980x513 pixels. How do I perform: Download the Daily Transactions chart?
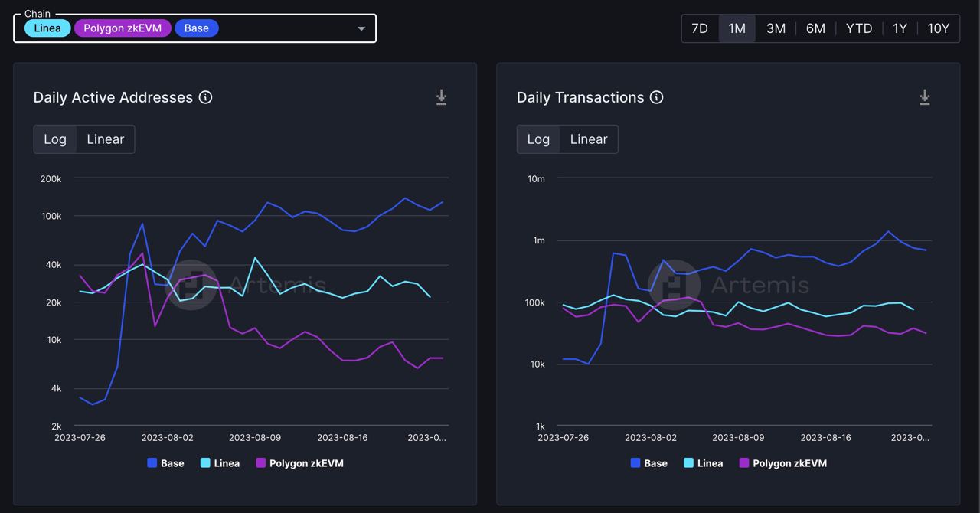tap(924, 97)
